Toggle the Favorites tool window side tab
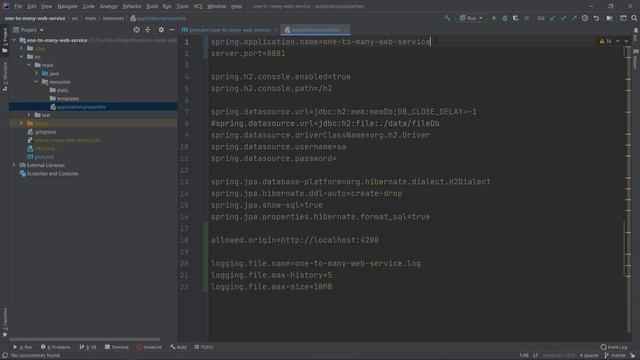640x360 pixels. click(x=5, y=322)
